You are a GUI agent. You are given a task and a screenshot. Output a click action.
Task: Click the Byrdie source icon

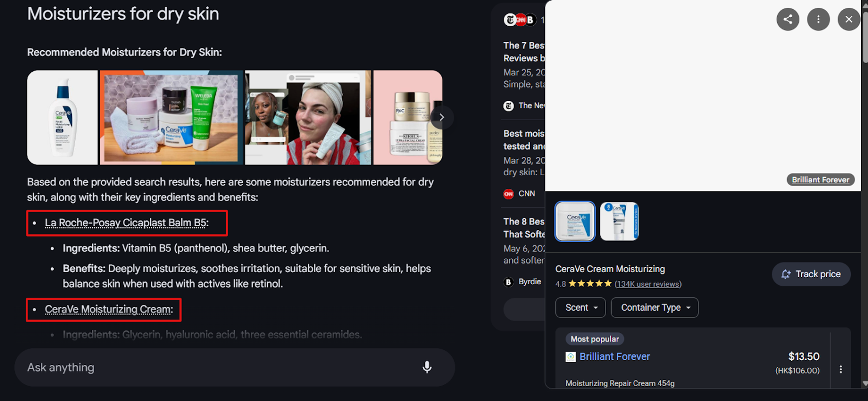(x=509, y=282)
